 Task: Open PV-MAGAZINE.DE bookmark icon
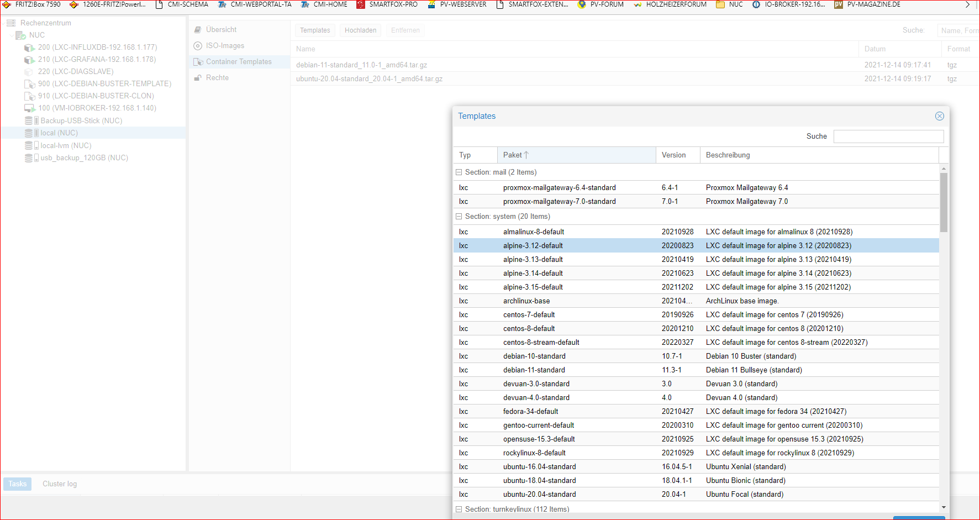tap(839, 4)
